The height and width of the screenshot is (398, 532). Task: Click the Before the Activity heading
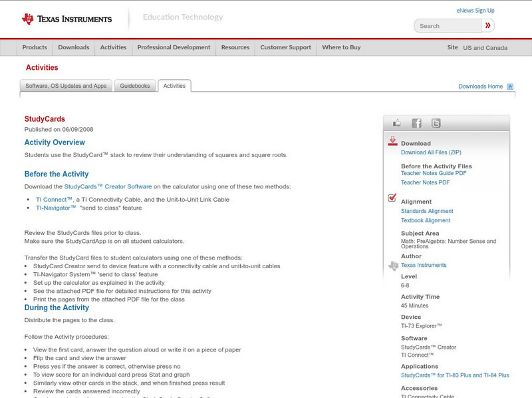tap(57, 174)
